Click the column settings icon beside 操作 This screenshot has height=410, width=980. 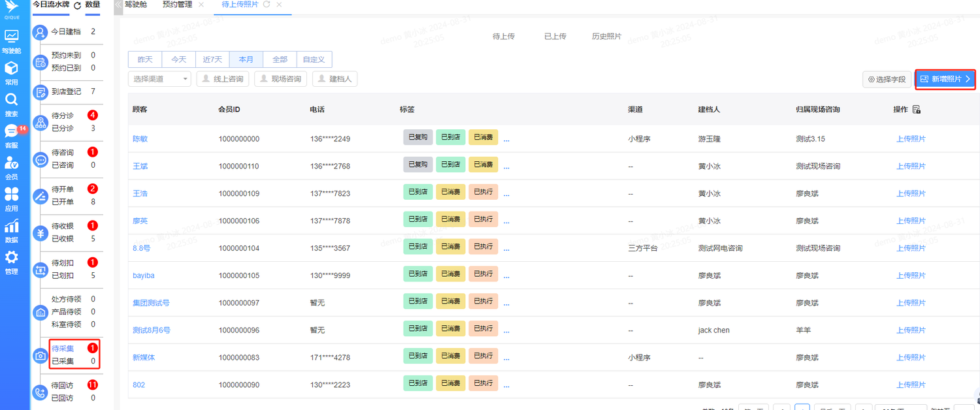coord(917,109)
